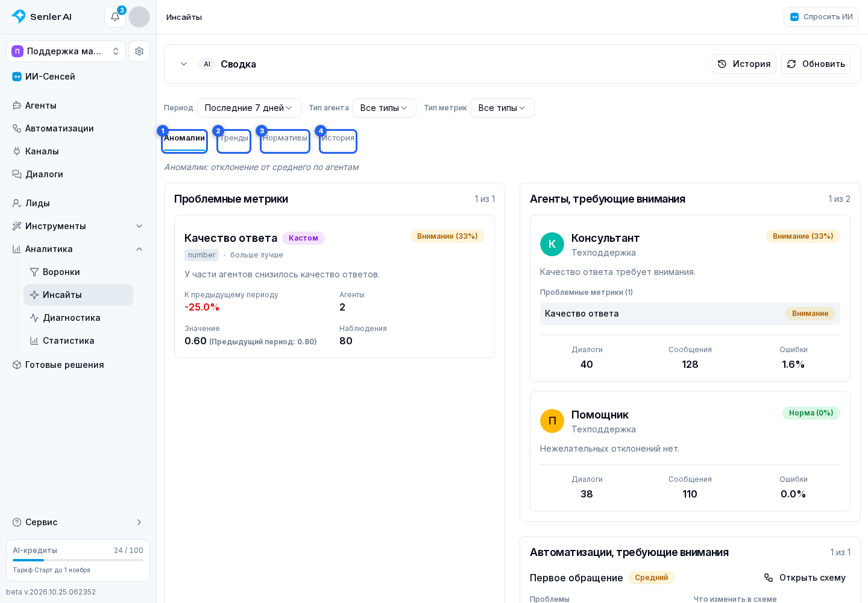Click the Консультант agent avatar
868x603 pixels.
point(552,244)
